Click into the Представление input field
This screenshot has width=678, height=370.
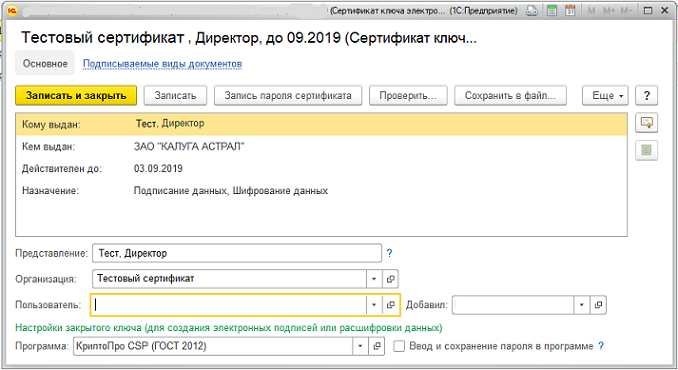coord(237,253)
